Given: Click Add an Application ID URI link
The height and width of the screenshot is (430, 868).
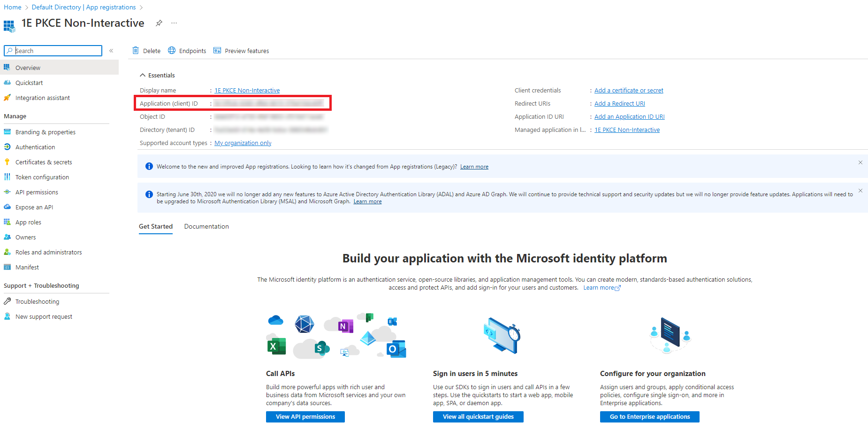Looking at the screenshot, I should click(630, 117).
